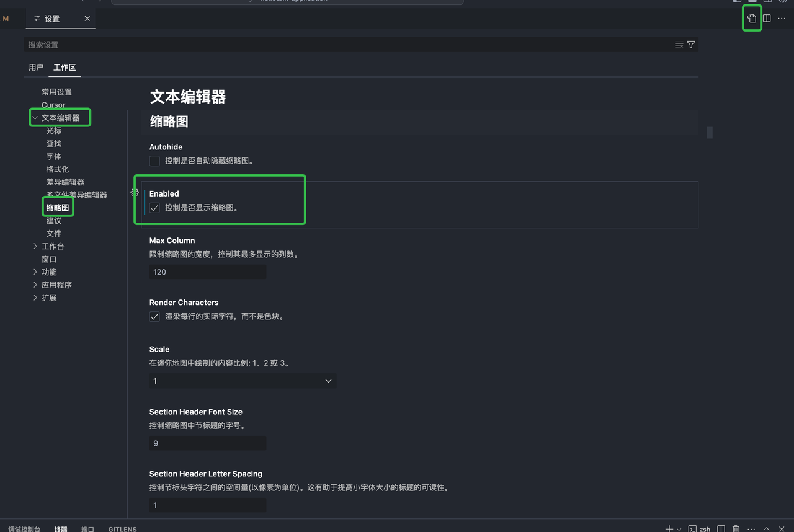Kill the terminal with trash icon
The height and width of the screenshot is (532, 794).
736,529
